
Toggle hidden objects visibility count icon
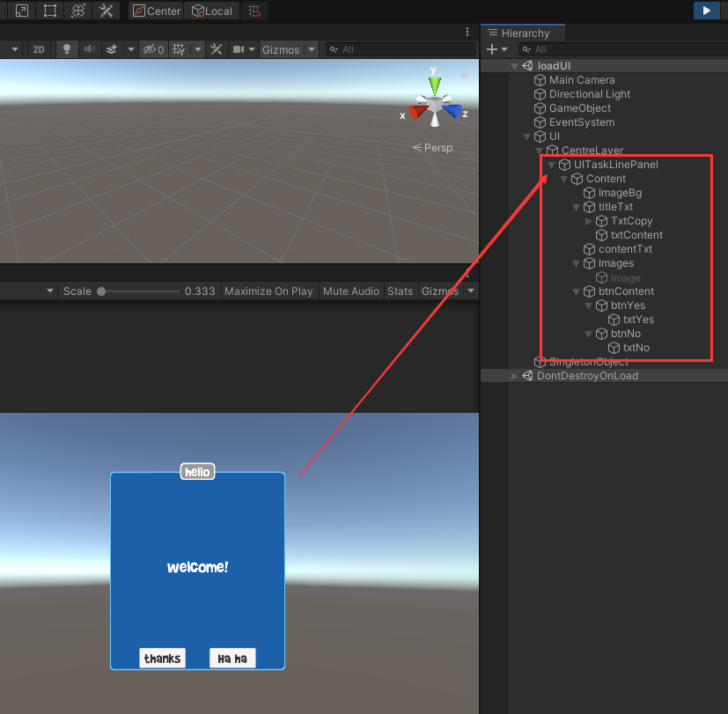(x=153, y=49)
